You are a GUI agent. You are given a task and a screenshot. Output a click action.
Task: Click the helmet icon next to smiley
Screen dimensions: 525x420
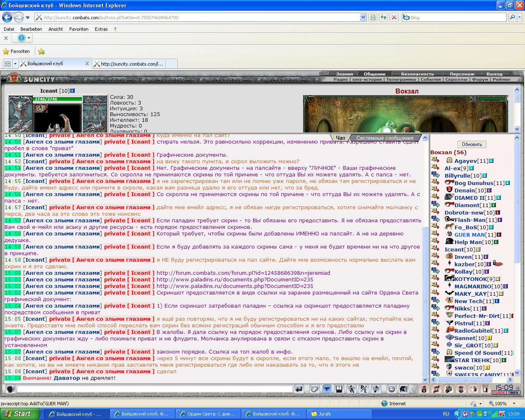click(x=404, y=389)
